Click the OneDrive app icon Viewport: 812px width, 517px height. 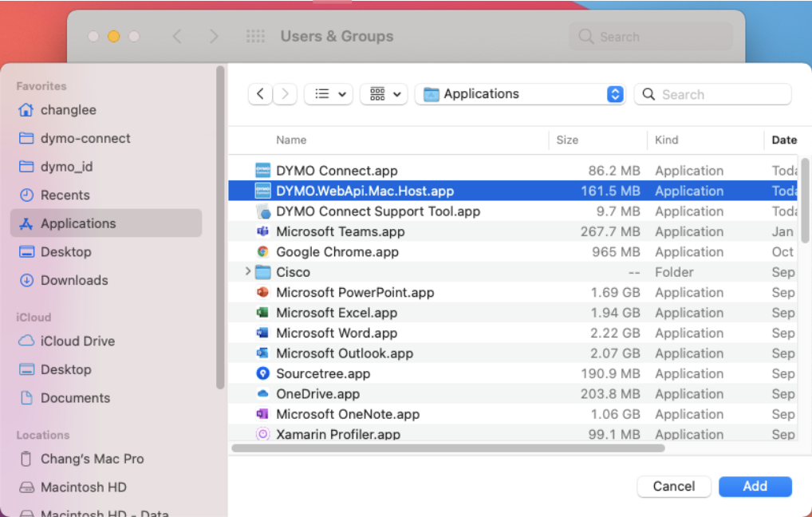click(x=262, y=393)
